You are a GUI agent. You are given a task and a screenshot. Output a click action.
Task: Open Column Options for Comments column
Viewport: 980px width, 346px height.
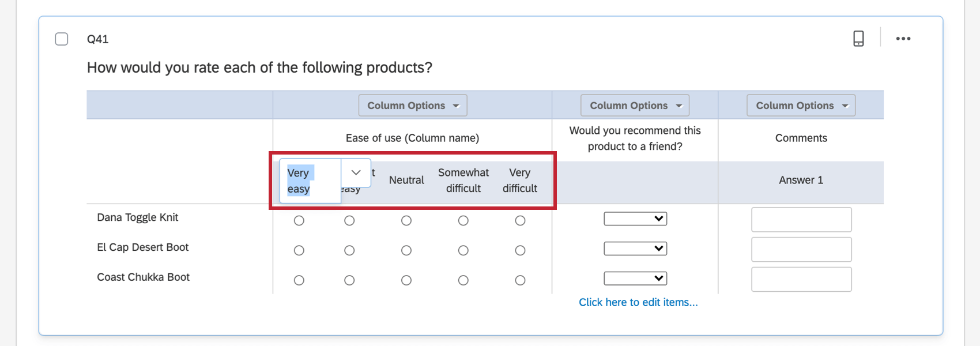(801, 106)
